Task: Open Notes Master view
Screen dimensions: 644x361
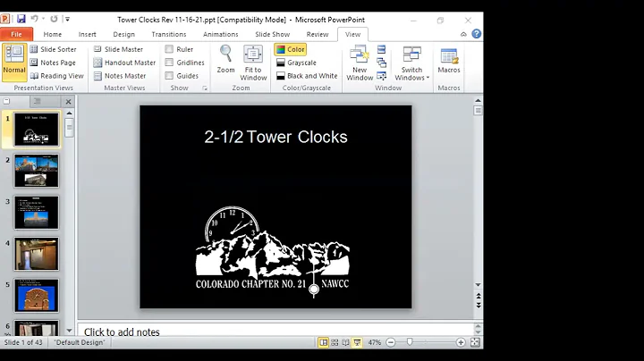Action: [120, 75]
